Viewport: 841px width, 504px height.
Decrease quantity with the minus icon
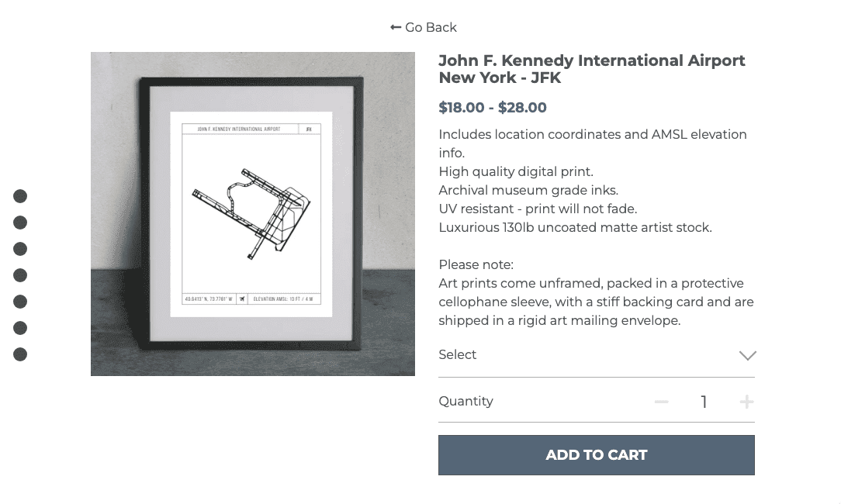661,402
